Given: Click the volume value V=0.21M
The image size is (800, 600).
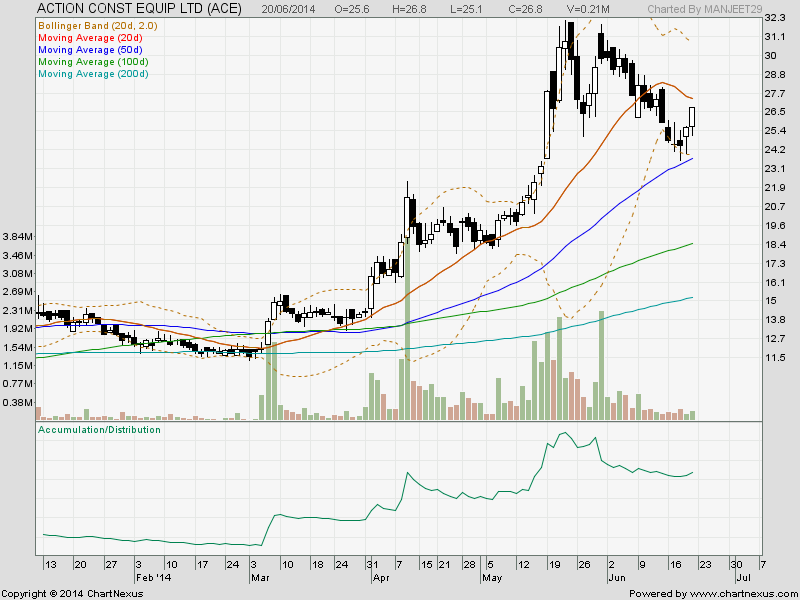Looking at the screenshot, I should pos(588,9).
